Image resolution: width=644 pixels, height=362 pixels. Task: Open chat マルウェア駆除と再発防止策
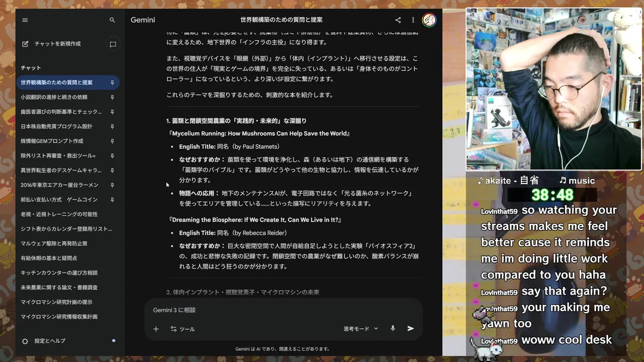[68, 243]
